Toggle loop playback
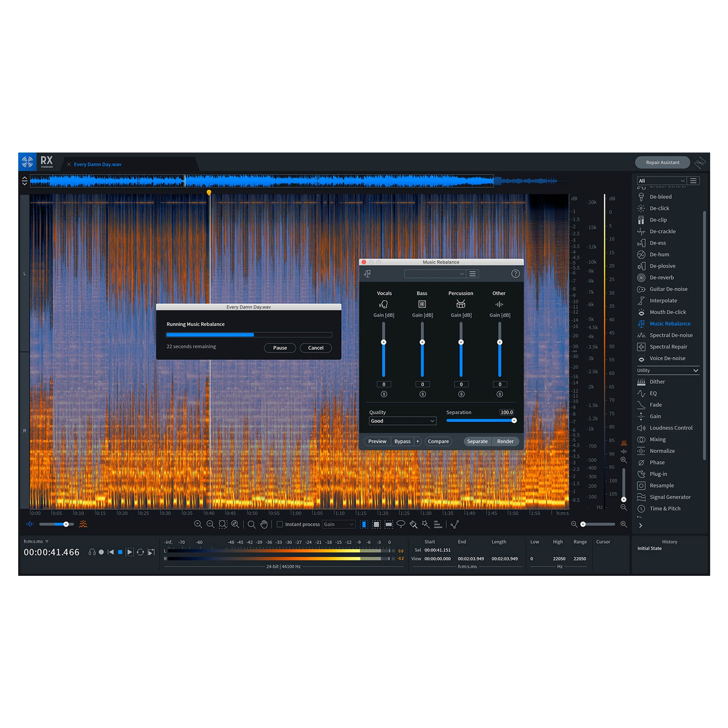 coord(141,553)
